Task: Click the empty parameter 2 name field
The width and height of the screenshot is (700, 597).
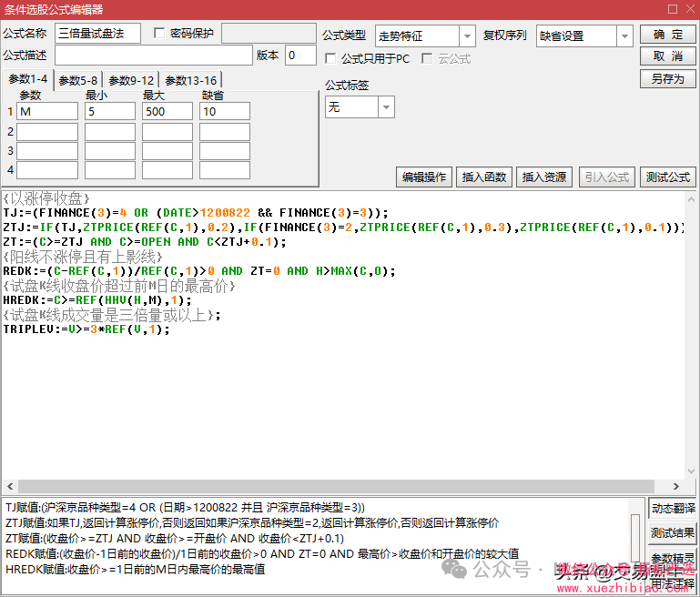Action: point(47,132)
